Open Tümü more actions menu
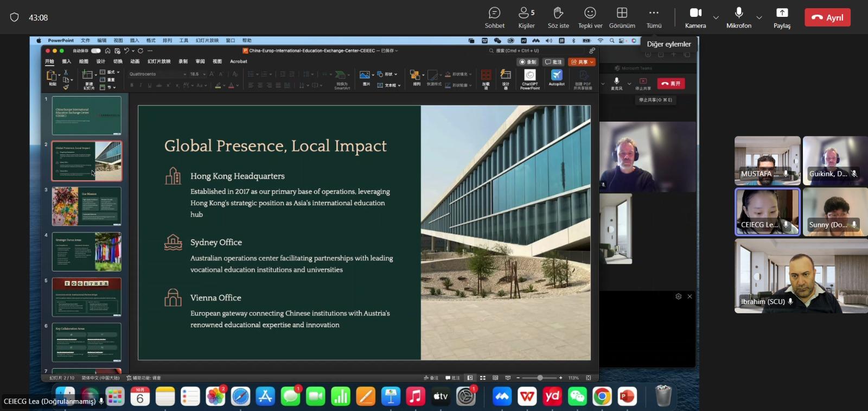The width and height of the screenshot is (868, 411). click(x=654, y=17)
